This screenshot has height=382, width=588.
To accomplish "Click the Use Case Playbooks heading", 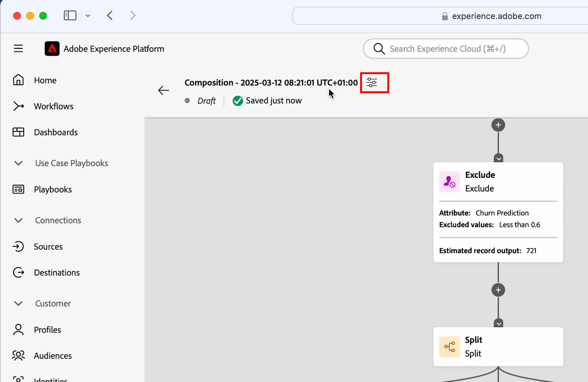I will [72, 163].
